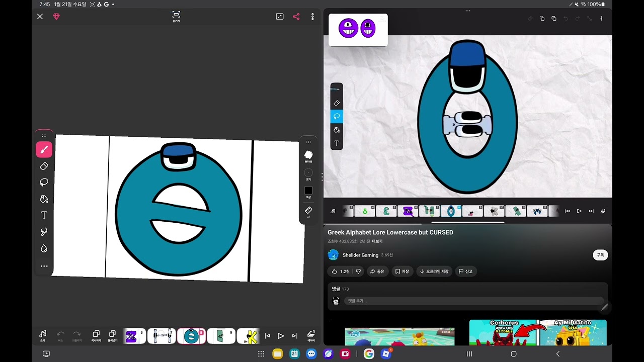The image size is (644, 362).
Task: Undo the last stroke
Action: tap(60, 335)
